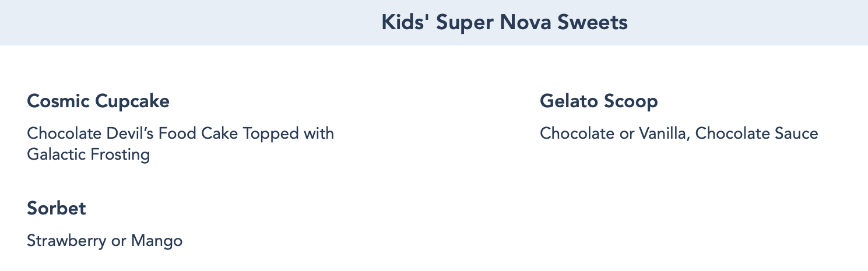Open the Gelato Scoop menu item

599,101
